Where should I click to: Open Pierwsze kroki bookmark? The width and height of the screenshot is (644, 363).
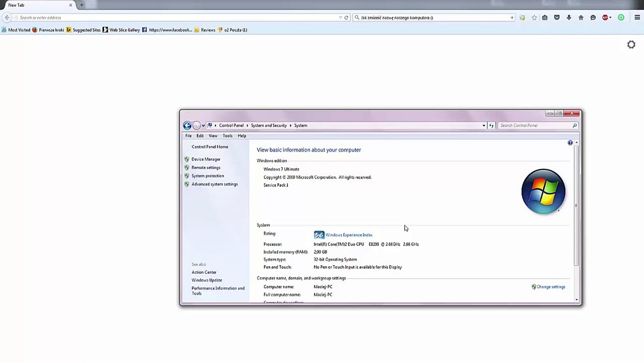pyautogui.click(x=48, y=30)
